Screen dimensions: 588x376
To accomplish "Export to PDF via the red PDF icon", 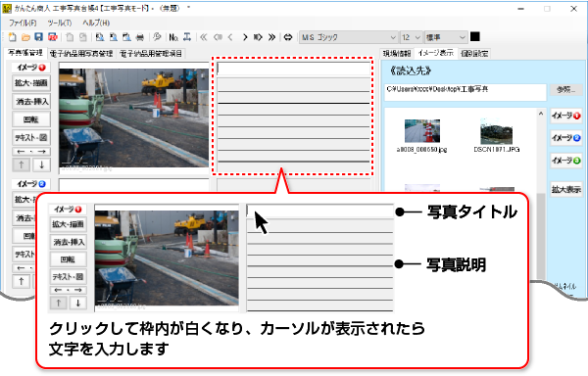I will [52, 37].
